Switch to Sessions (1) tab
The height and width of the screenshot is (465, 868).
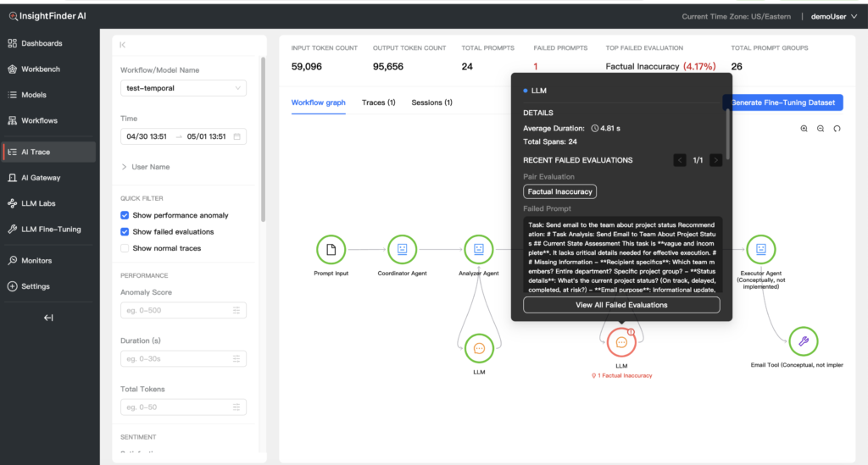[431, 102]
